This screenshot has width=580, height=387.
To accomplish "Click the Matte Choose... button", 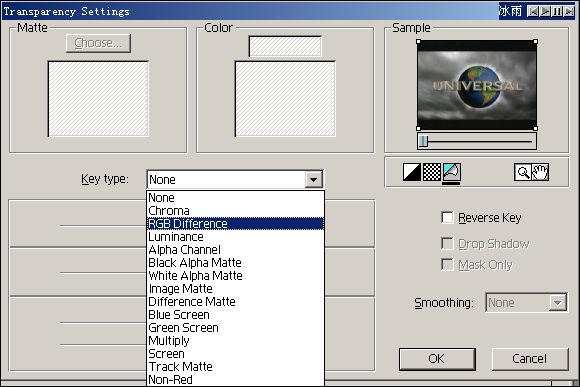I will coord(98,43).
